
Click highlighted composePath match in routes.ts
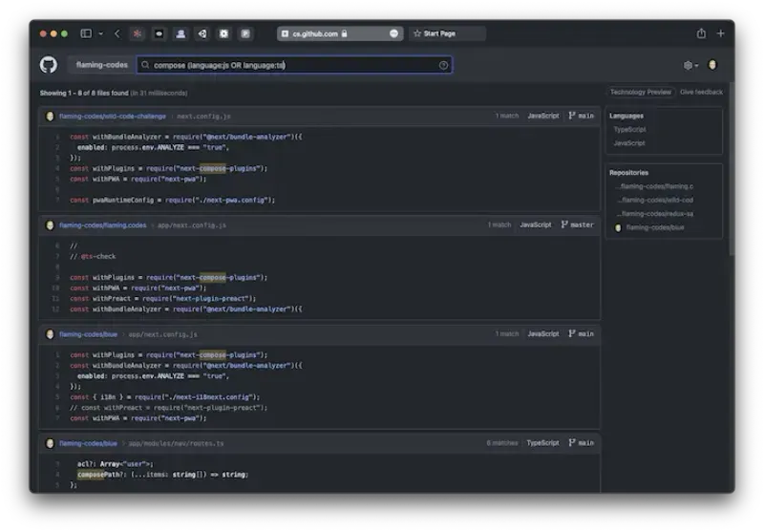[91, 475]
